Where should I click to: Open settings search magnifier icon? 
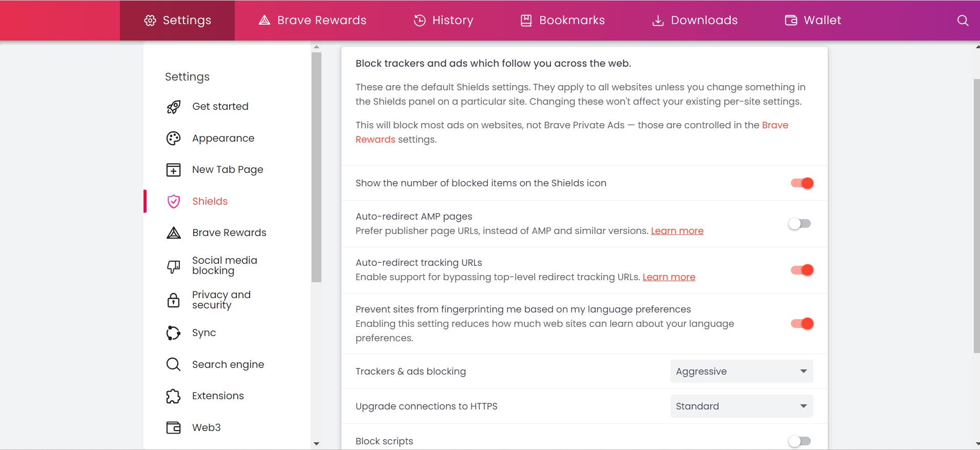click(x=963, y=21)
